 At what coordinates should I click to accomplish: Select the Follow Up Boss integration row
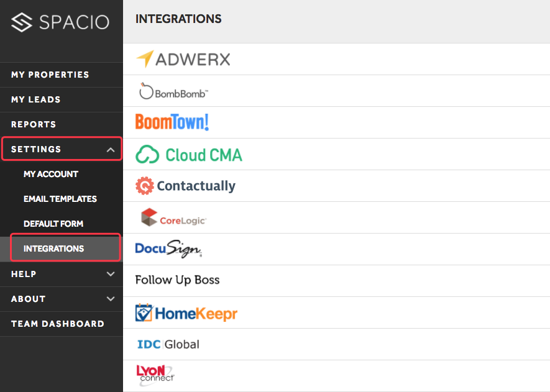tap(178, 280)
